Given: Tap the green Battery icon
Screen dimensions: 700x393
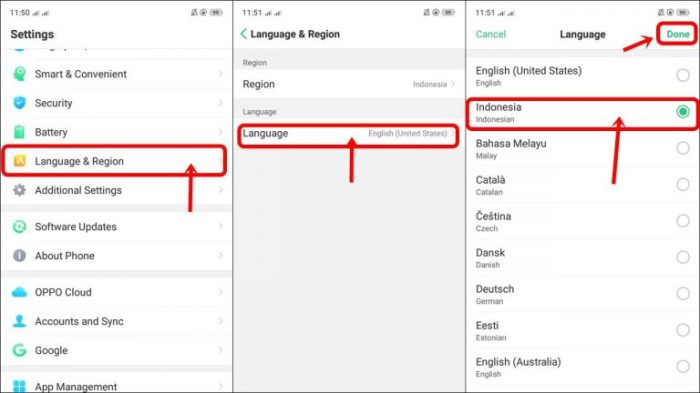Looking at the screenshot, I should tap(19, 132).
